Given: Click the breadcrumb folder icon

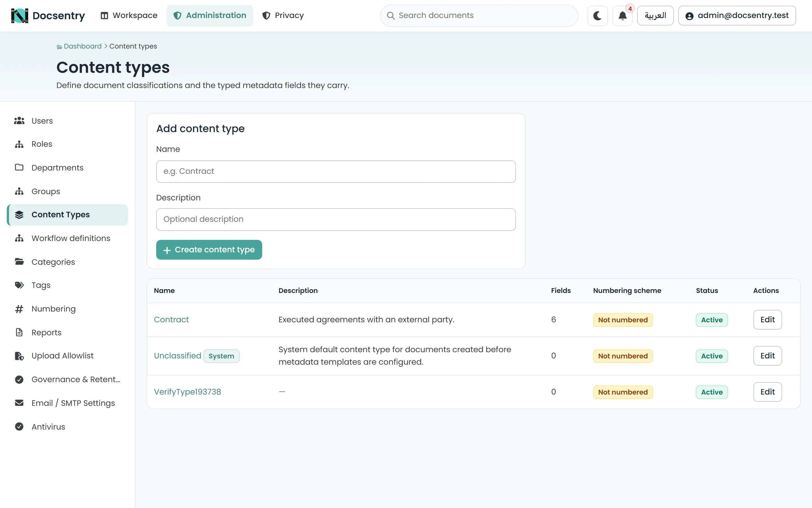Looking at the screenshot, I should pos(59,47).
